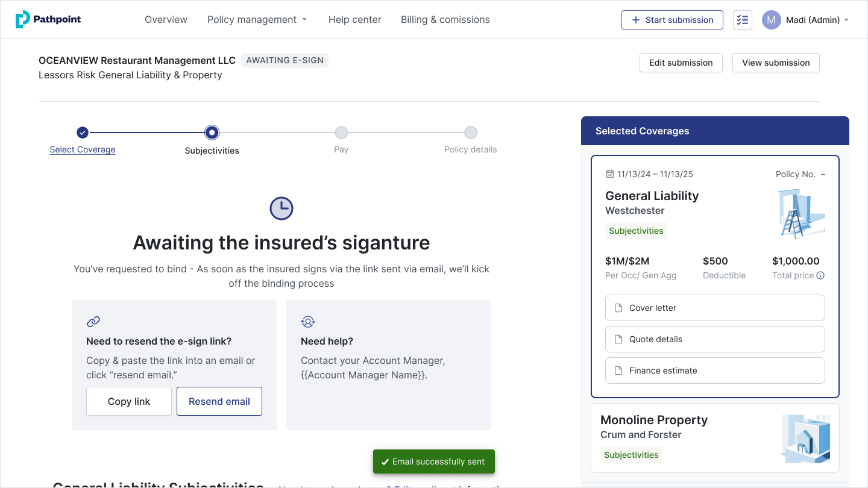868x488 pixels.
Task: Click the clock awaiting-signature icon
Action: (x=281, y=208)
